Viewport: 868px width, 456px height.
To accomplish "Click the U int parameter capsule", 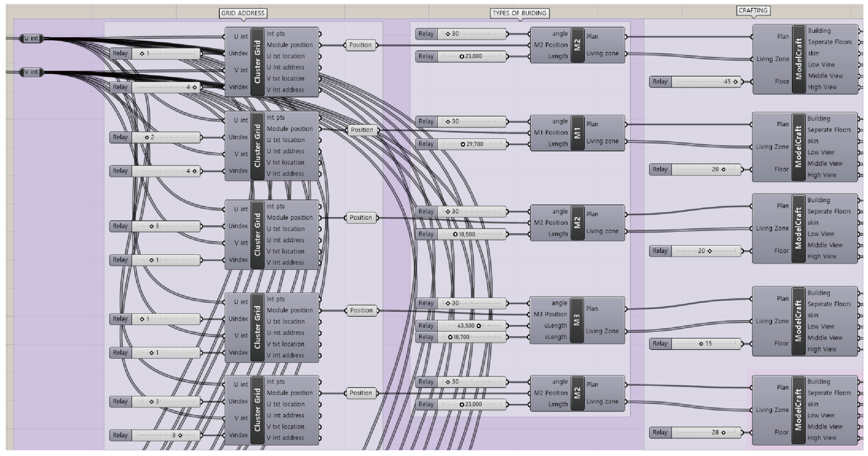I will pos(31,38).
